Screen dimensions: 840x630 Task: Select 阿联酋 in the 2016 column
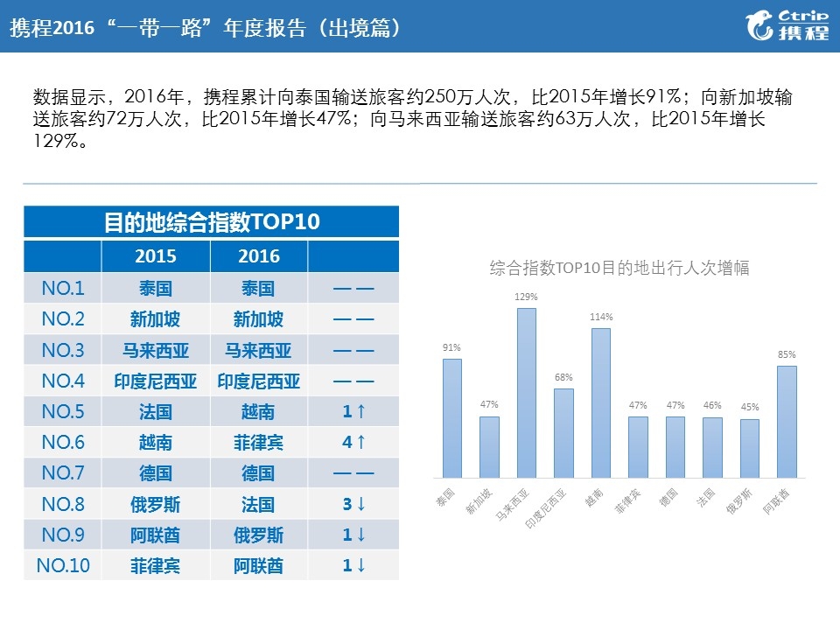(x=258, y=566)
